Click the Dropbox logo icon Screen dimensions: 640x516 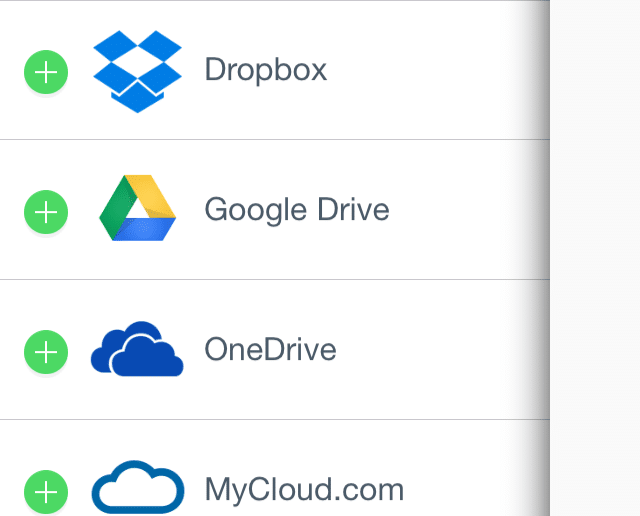(138, 71)
